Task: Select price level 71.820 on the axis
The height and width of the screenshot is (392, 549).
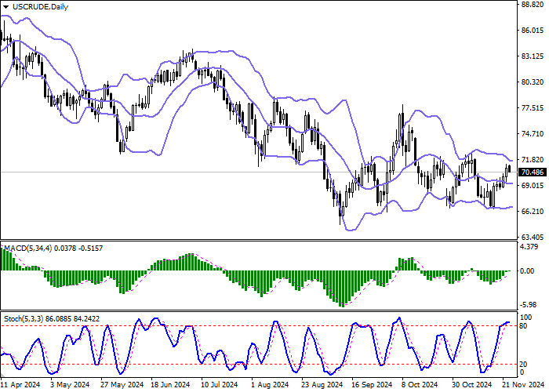Action: click(x=533, y=160)
